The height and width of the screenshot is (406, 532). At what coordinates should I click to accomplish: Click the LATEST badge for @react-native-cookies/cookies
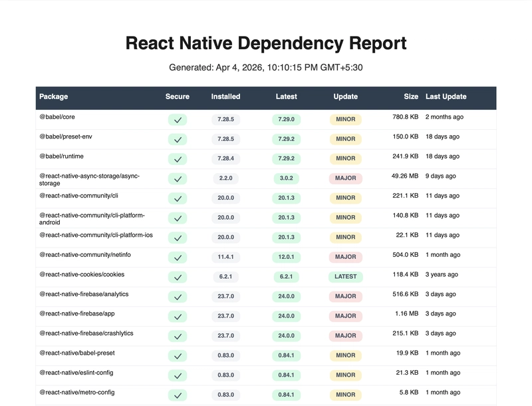pos(345,277)
